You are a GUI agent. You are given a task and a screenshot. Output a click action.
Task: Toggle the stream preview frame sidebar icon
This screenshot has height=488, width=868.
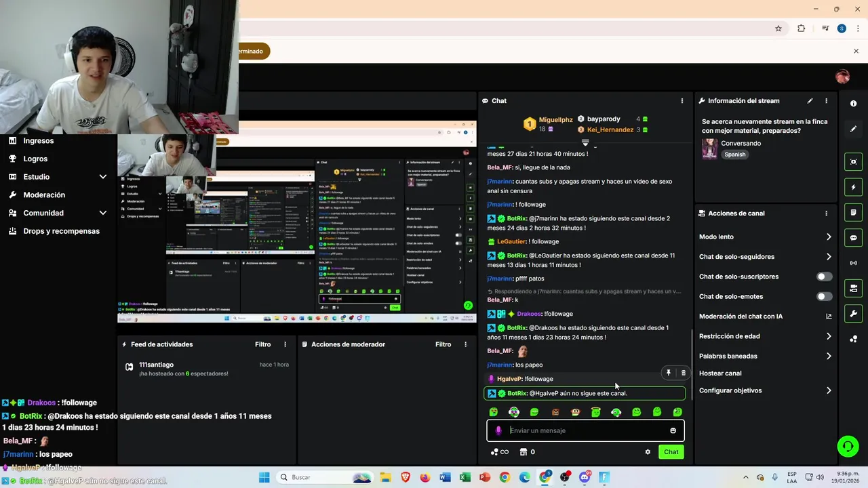[x=853, y=161]
